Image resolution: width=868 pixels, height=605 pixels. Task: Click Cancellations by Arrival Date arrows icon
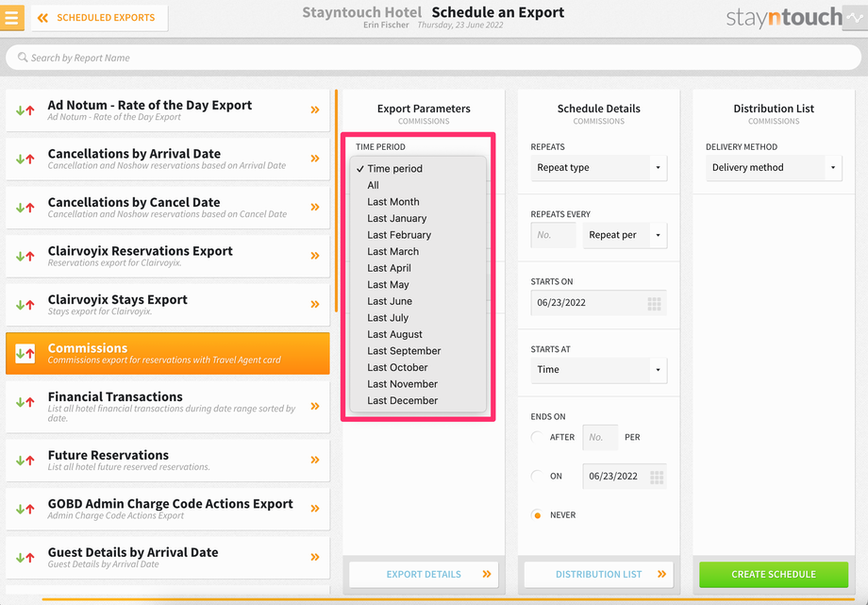click(x=25, y=159)
